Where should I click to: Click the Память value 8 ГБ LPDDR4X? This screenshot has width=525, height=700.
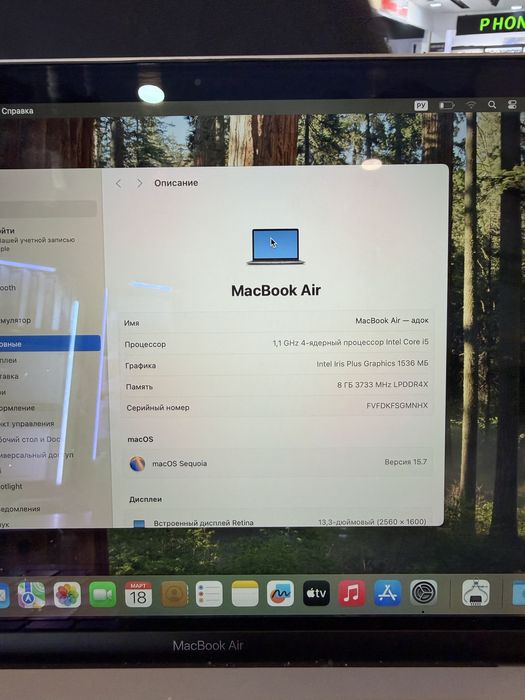(x=382, y=384)
